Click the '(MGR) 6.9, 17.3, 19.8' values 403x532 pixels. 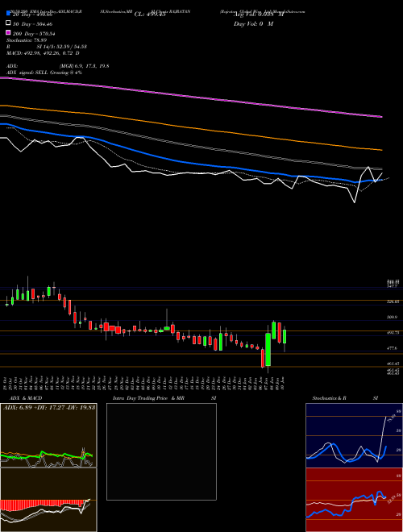click(84, 66)
